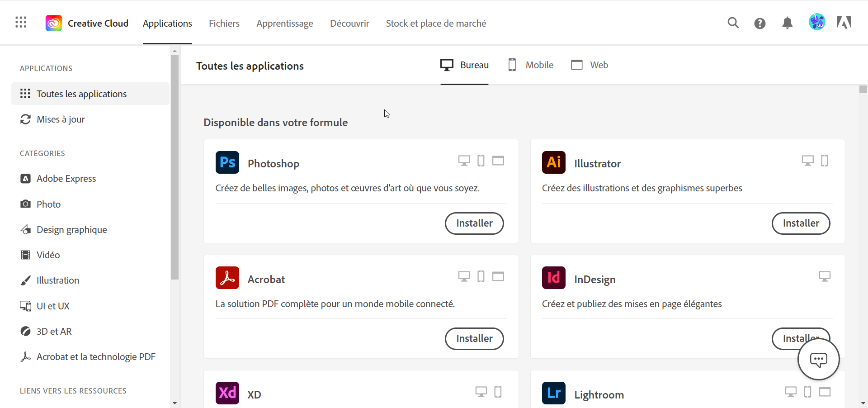Click the Creative Cloud logo
This screenshot has width=868, height=408.
[x=54, y=23]
